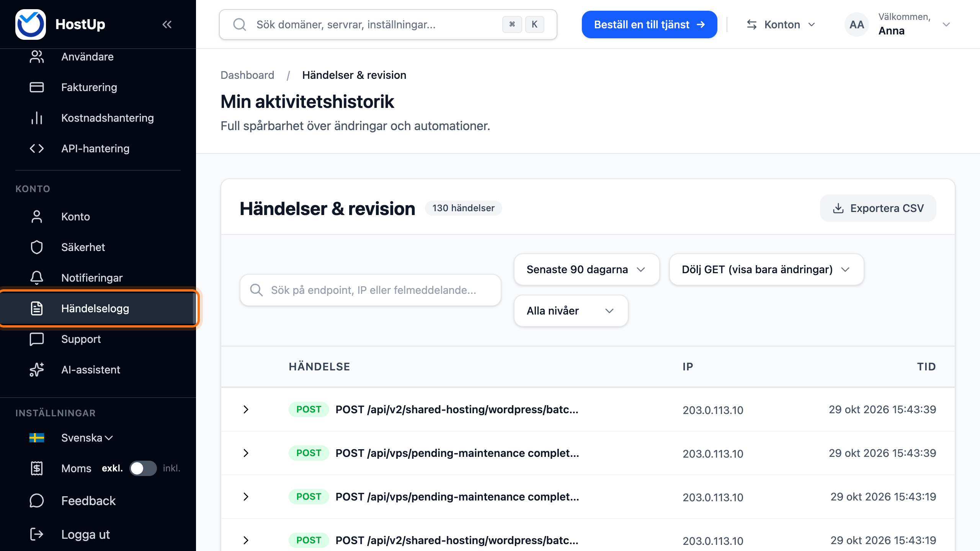This screenshot has width=980, height=551.
Task: Click the Dashboard breadcrumb link
Action: pos(247,75)
